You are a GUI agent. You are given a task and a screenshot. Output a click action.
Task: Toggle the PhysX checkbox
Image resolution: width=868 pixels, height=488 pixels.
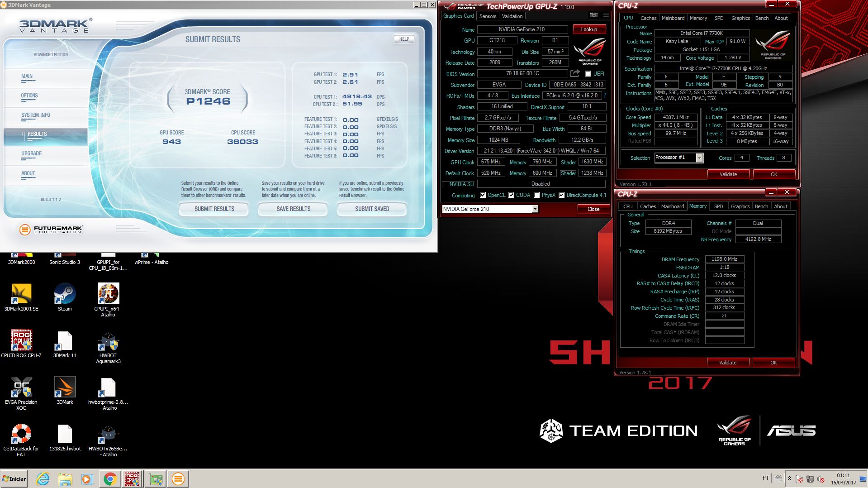pos(536,195)
